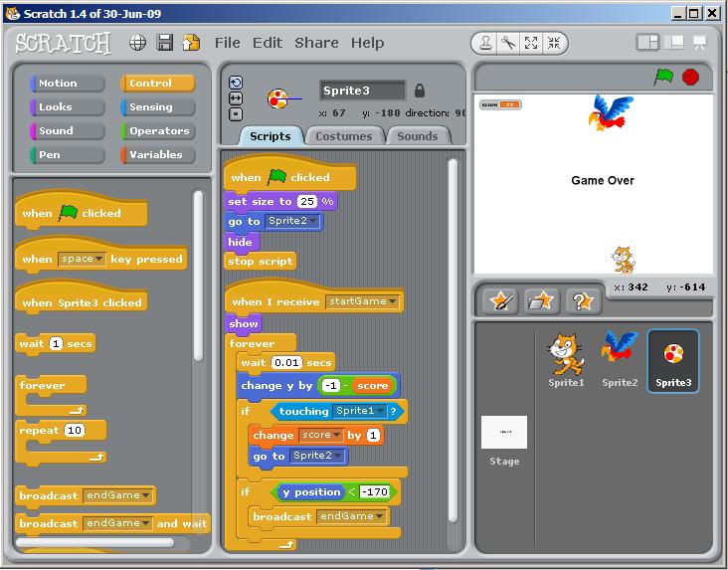Set rotation style to can rotate
728x570 pixels.
(x=236, y=83)
